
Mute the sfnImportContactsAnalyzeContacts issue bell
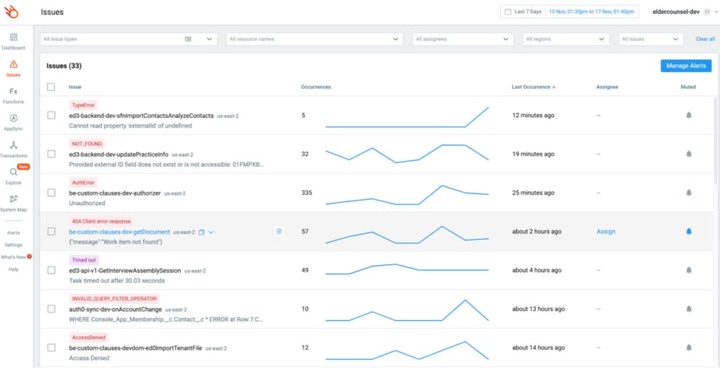pyautogui.click(x=689, y=115)
